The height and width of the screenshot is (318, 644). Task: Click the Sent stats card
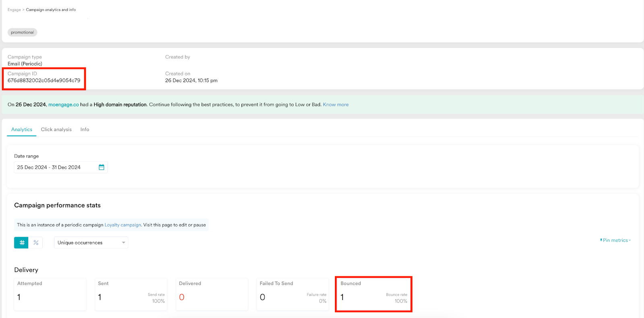click(131, 294)
